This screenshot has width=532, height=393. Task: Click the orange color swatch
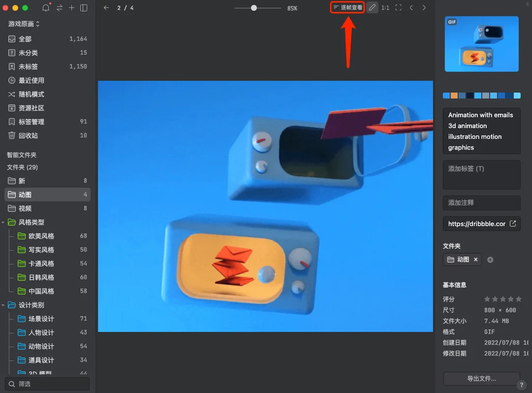pyautogui.click(x=454, y=96)
